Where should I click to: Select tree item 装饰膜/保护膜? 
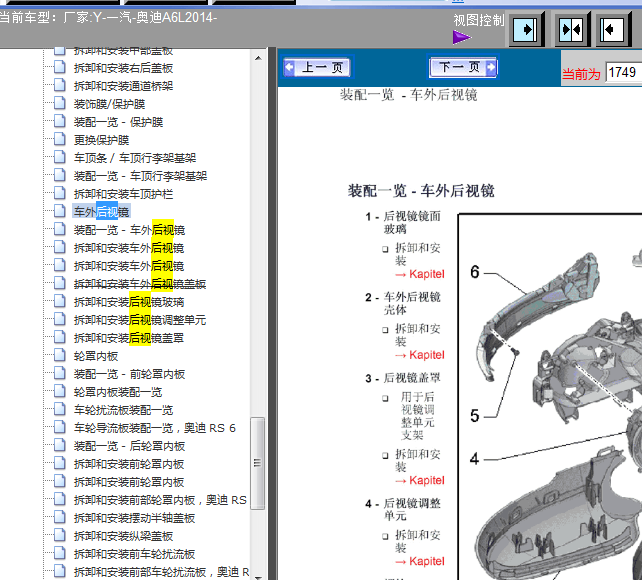point(109,104)
